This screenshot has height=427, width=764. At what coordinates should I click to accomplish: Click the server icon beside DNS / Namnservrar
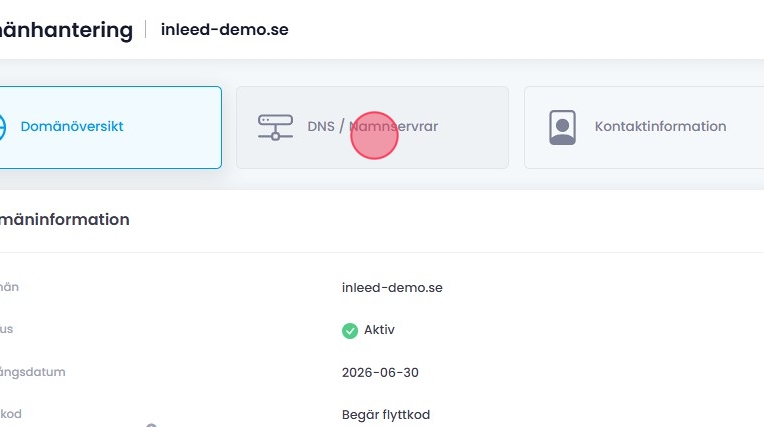275,127
